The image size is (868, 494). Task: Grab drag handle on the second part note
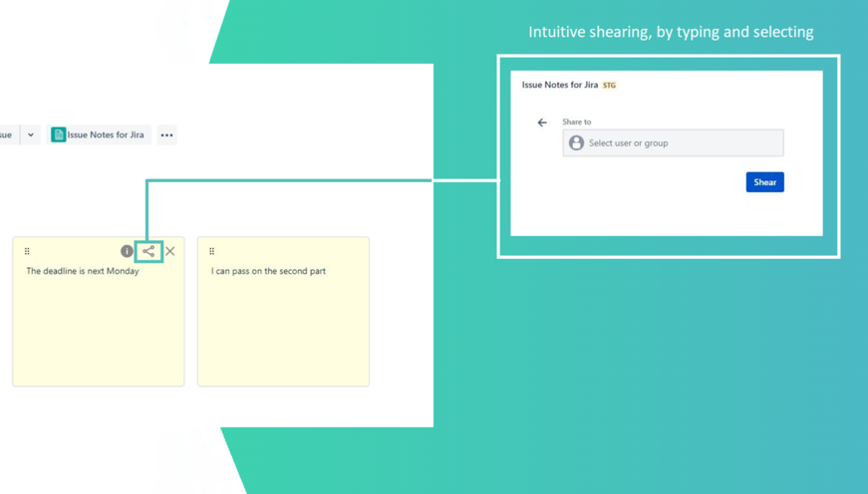(x=212, y=251)
